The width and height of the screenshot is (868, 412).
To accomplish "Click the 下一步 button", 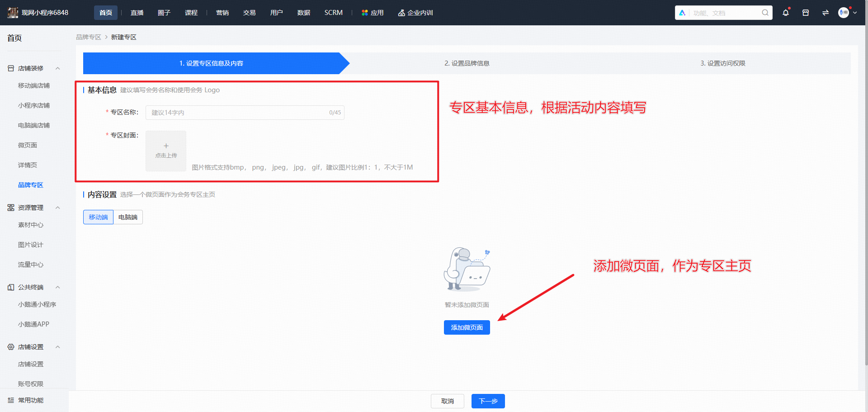I will coord(488,401).
